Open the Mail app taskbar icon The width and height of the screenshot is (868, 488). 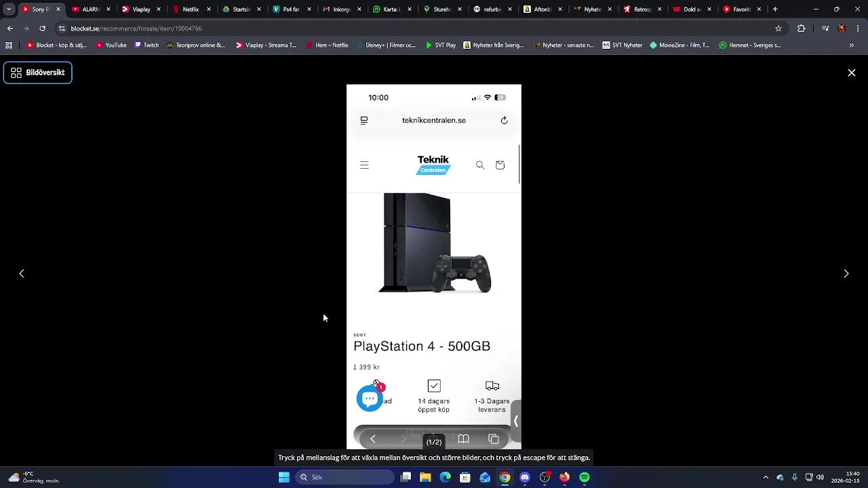(485, 477)
